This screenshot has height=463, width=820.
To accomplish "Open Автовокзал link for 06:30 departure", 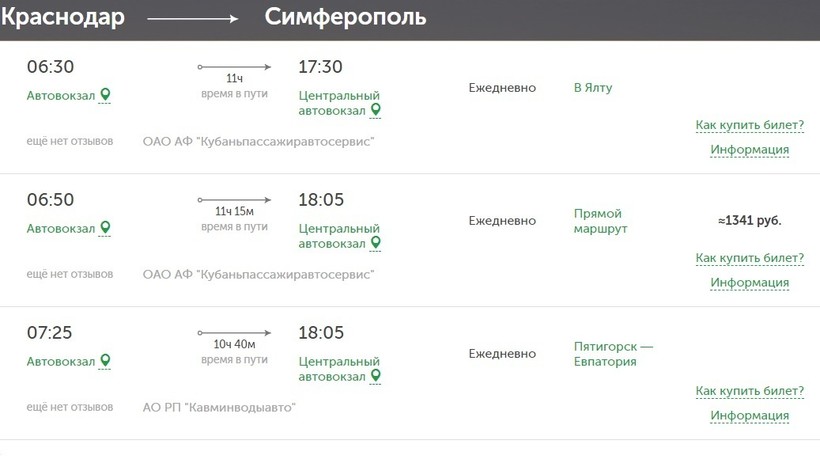I will point(61,95).
